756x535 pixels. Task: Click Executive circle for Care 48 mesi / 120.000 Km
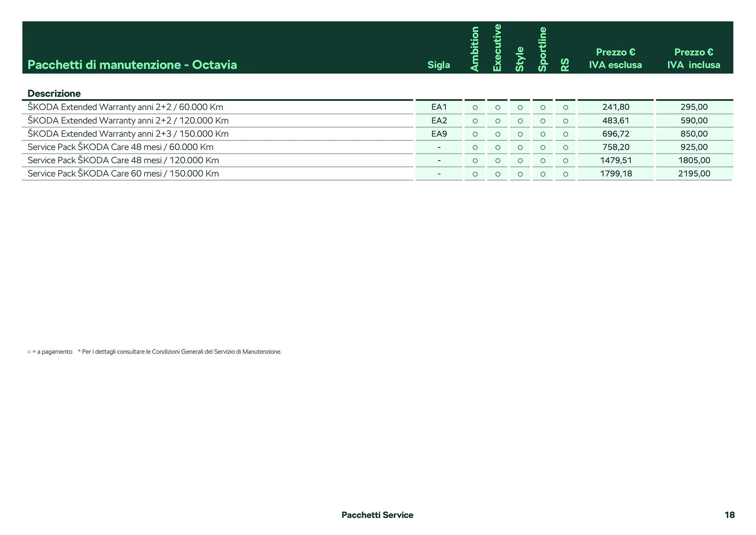click(498, 161)
